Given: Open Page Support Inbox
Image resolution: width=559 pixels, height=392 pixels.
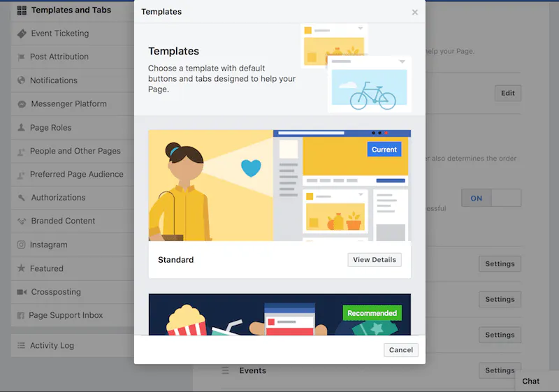Looking at the screenshot, I should pyautogui.click(x=73, y=315).
